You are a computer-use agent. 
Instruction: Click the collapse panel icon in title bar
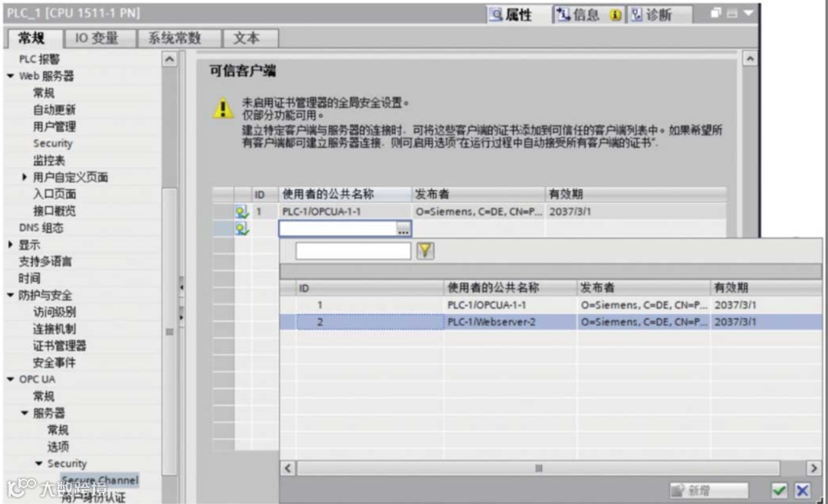click(x=732, y=13)
